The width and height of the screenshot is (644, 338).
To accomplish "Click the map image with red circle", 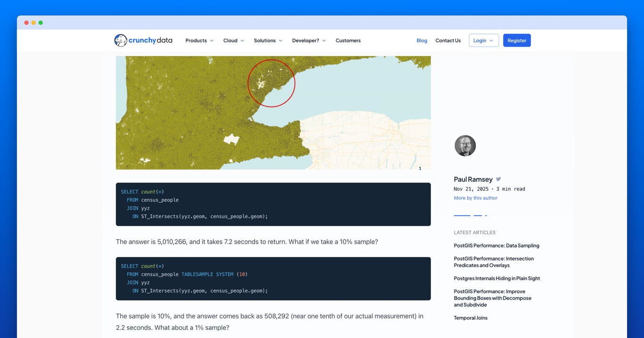I will click(273, 112).
